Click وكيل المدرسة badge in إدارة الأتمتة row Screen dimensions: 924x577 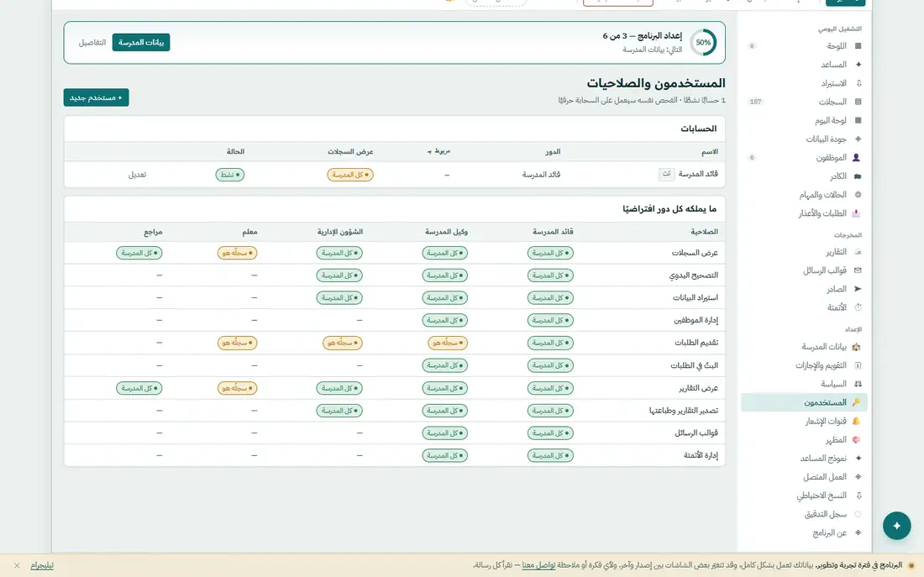pyautogui.click(x=445, y=455)
